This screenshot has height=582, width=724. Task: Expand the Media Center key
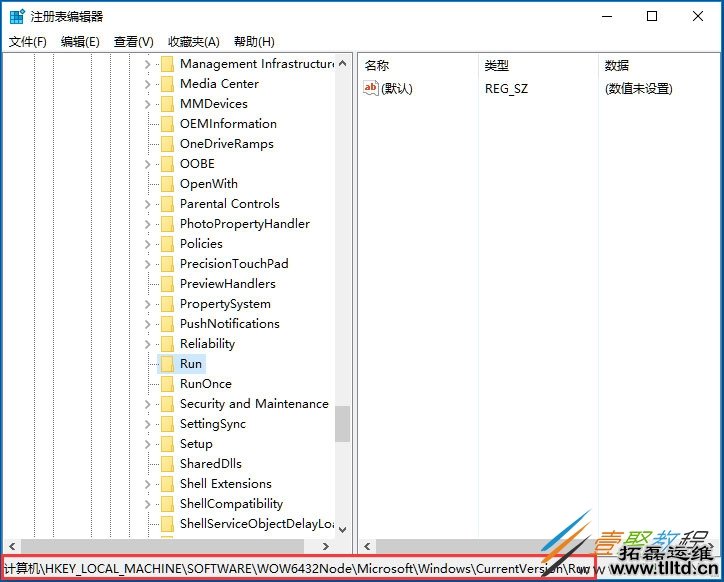147,84
